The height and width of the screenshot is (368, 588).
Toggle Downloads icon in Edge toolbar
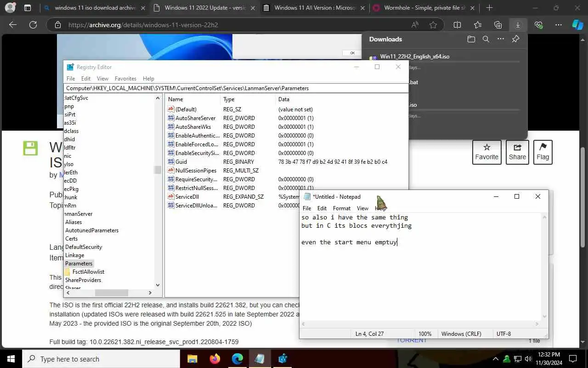518,25
